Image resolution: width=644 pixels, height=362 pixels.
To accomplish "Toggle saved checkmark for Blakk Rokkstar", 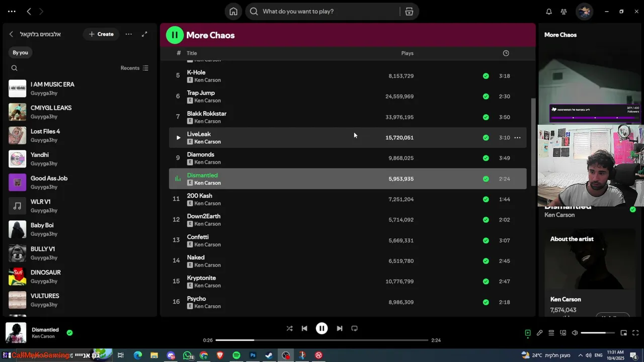I will click(486, 117).
